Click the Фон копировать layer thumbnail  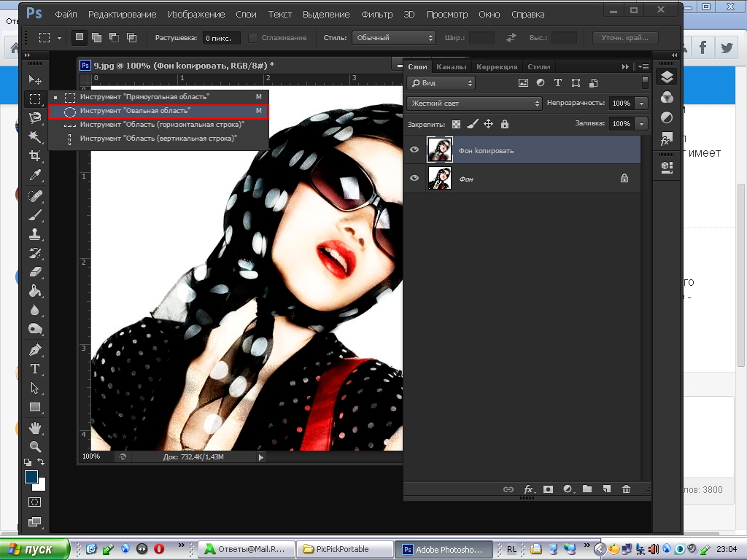[x=439, y=149]
